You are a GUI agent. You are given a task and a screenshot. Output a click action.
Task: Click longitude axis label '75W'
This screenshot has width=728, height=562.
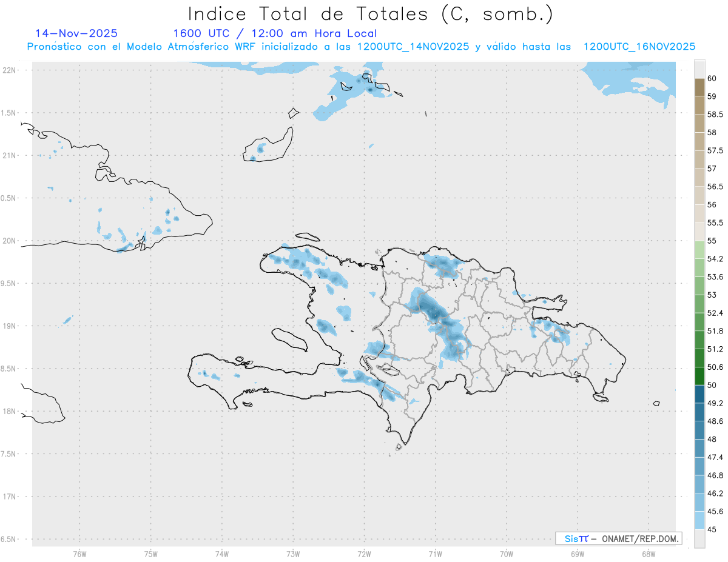click(x=151, y=554)
